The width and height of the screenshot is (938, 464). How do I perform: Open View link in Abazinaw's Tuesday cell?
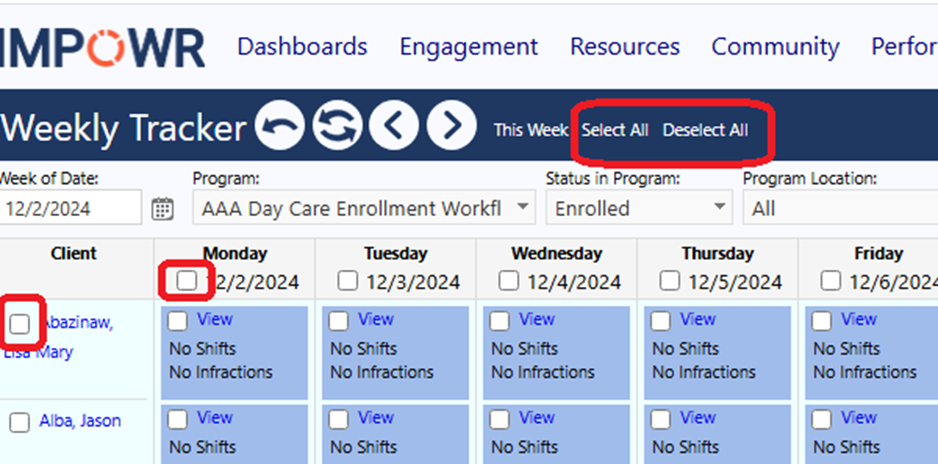tap(376, 319)
